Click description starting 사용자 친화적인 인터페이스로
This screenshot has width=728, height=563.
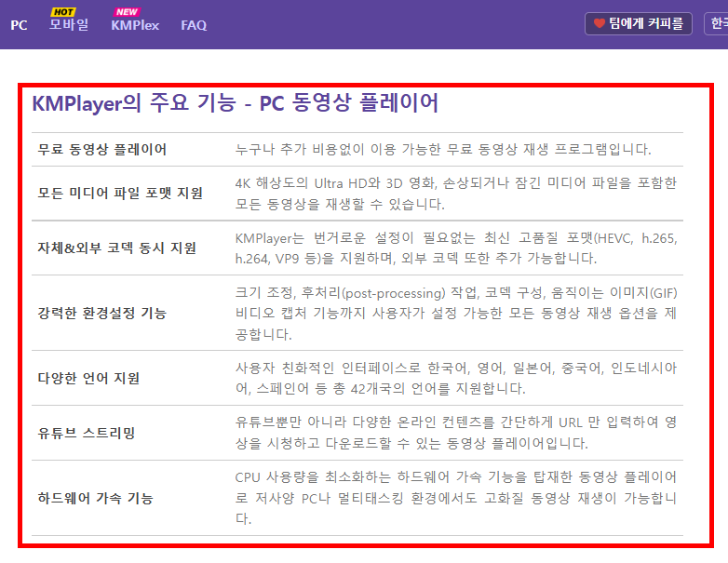coord(456,378)
